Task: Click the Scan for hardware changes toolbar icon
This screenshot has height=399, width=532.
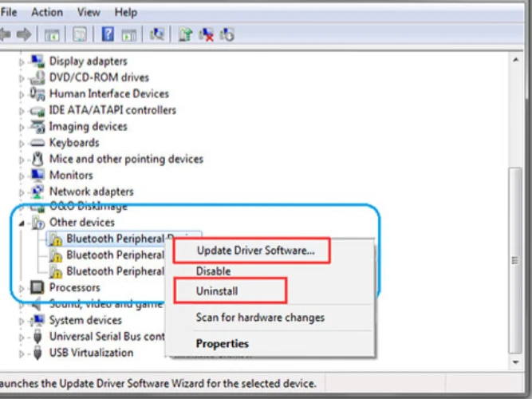Action: (x=157, y=34)
